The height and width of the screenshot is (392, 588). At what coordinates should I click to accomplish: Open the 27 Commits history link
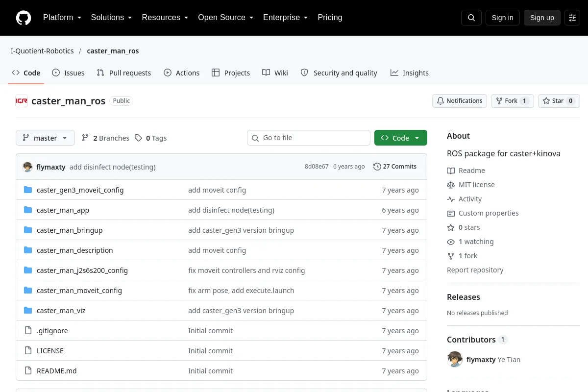[395, 167]
